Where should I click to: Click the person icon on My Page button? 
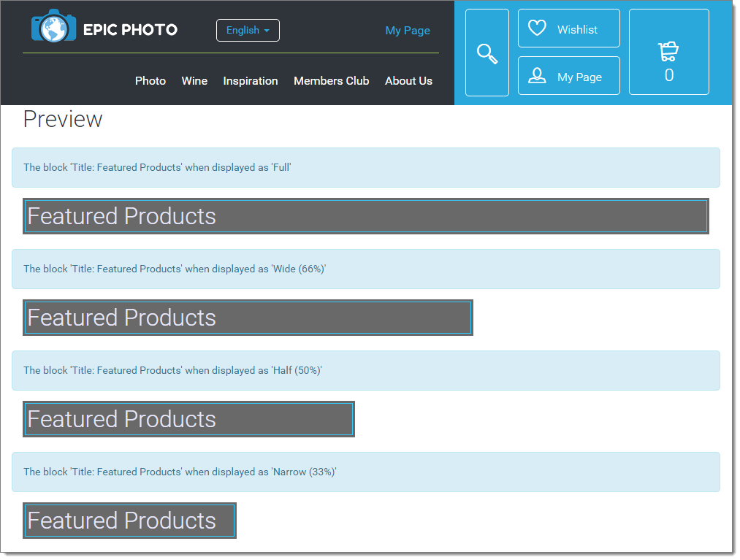tap(537, 76)
